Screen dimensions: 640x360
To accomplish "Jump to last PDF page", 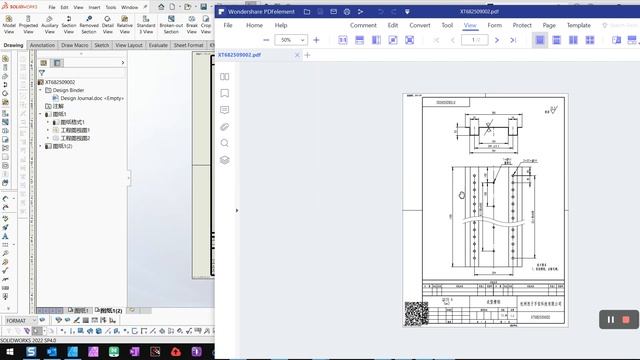I will point(513,40).
